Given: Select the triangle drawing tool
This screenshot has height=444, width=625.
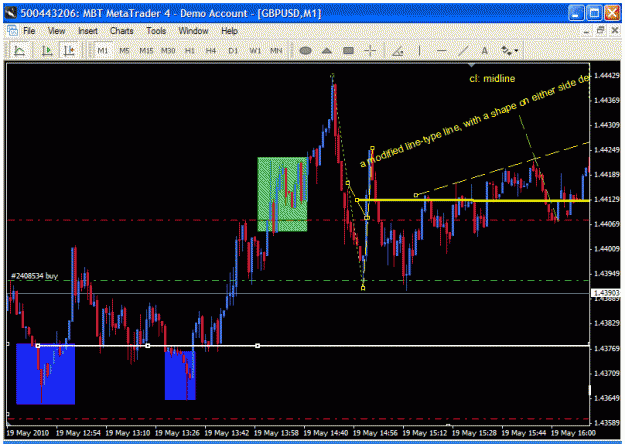Looking at the screenshot, I should (327, 51).
